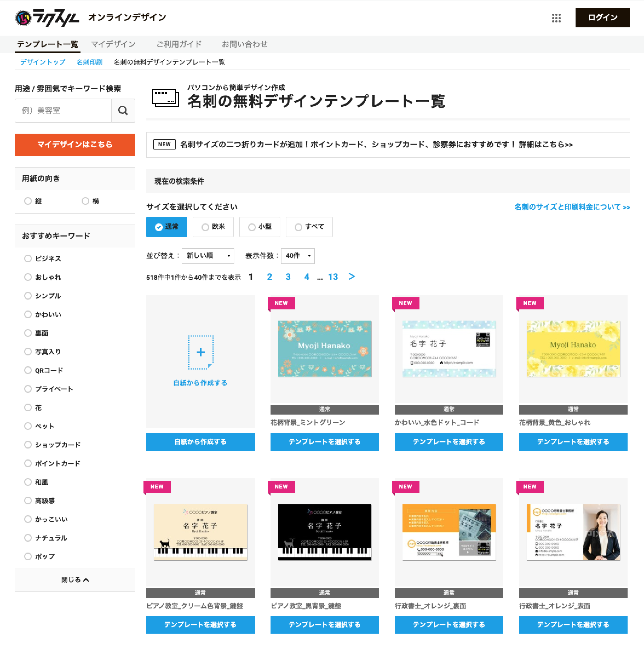Switch to マイデザイン tab
The height and width of the screenshot is (661, 644).
(x=113, y=44)
